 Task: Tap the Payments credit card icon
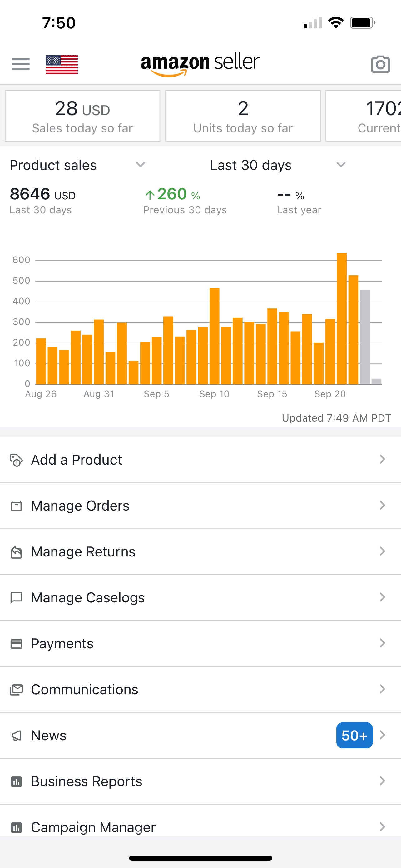coord(16,644)
